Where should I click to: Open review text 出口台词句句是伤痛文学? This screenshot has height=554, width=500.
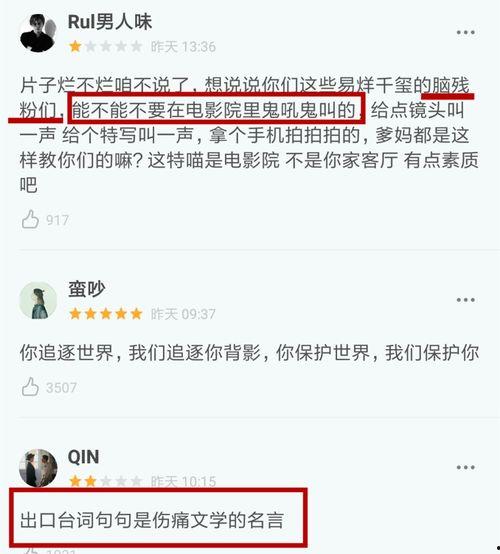[x=152, y=520]
